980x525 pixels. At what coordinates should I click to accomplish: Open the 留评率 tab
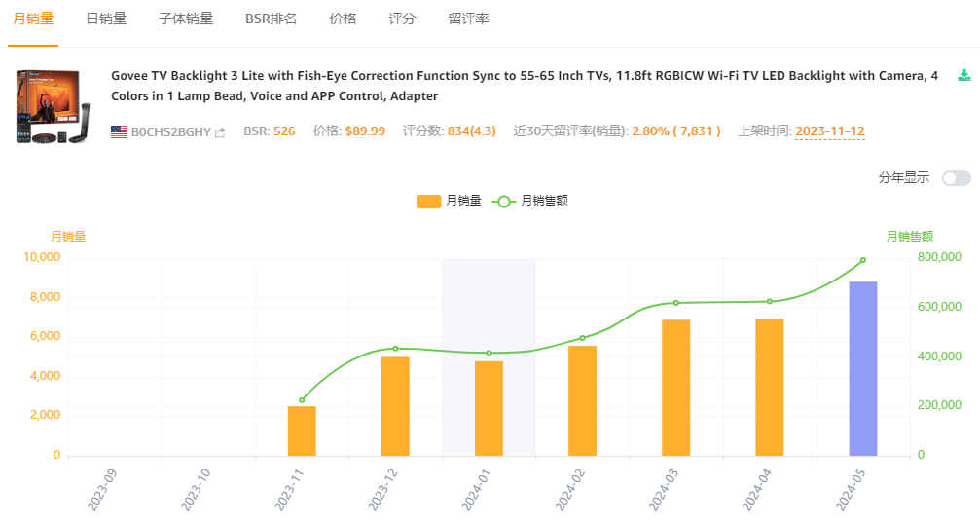coord(468,19)
